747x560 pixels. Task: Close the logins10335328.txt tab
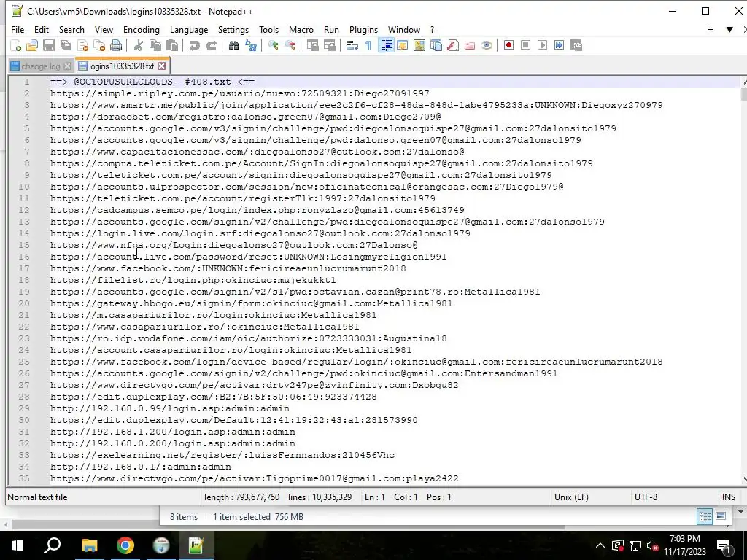[162, 66]
